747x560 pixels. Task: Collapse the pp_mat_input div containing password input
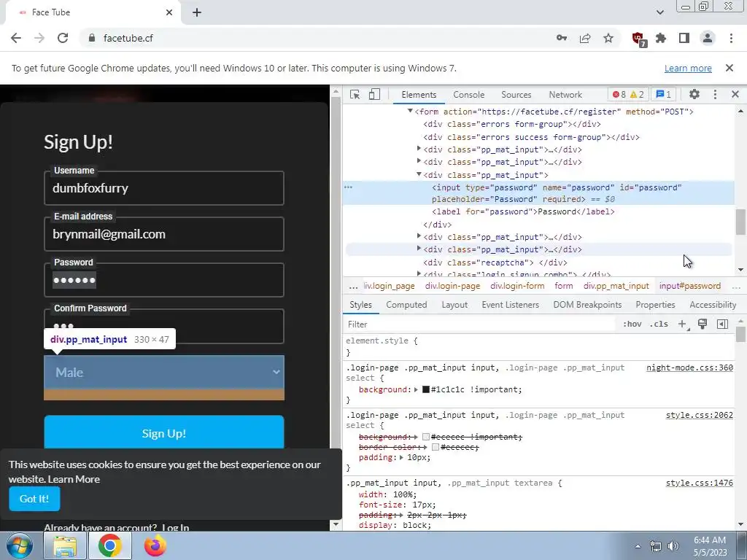tap(419, 174)
